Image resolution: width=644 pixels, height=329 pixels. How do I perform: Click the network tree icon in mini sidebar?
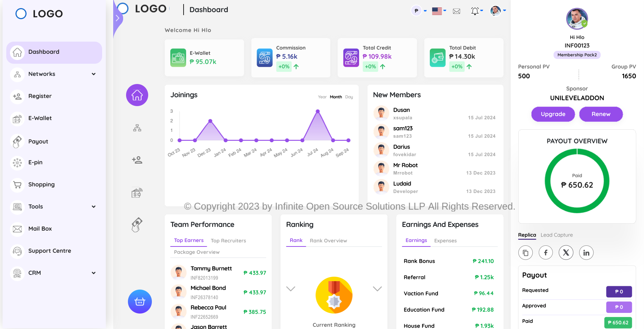(x=137, y=128)
